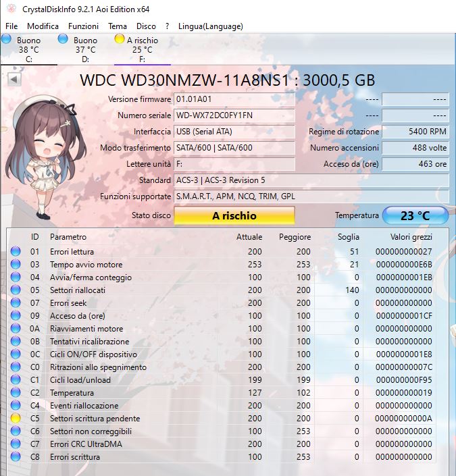This screenshot has height=476, width=456.
Task: Click the Standard field ACS-3 Revision 5
Action: pyautogui.click(x=311, y=180)
